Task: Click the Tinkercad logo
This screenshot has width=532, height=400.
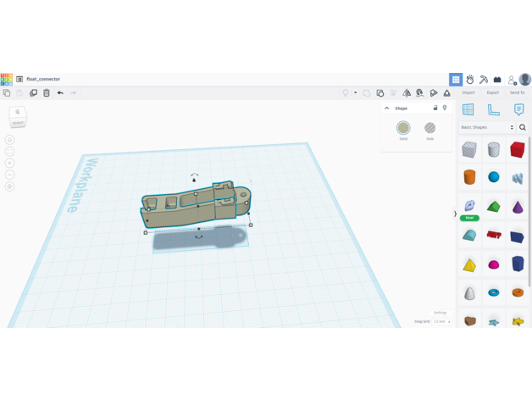Action: click(x=7, y=79)
